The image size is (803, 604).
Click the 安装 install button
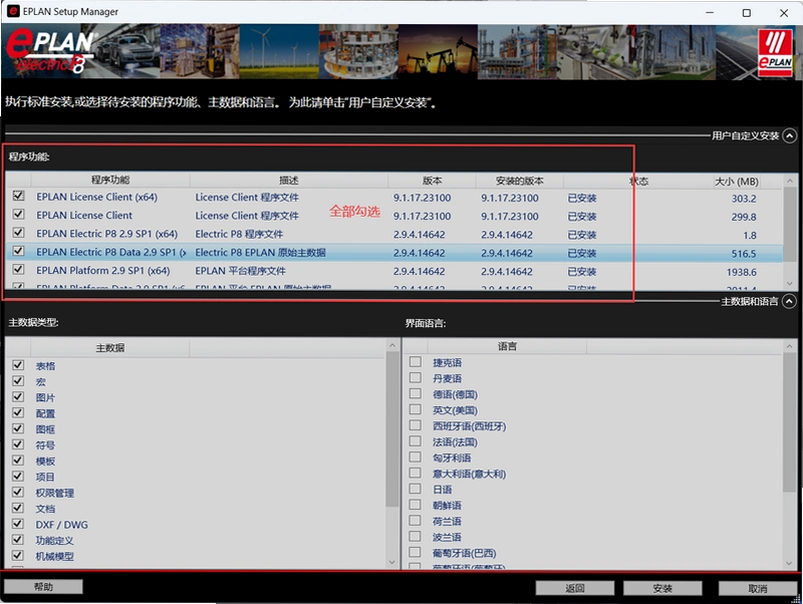coord(663,588)
